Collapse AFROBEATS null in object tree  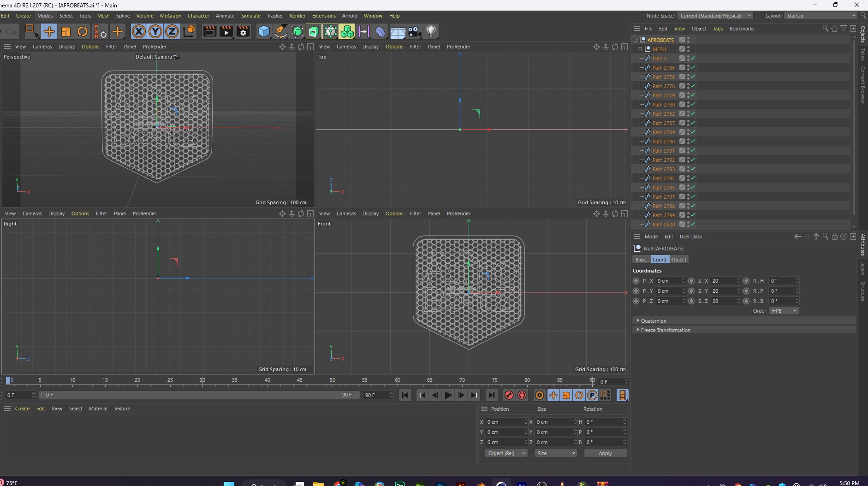[635, 40]
